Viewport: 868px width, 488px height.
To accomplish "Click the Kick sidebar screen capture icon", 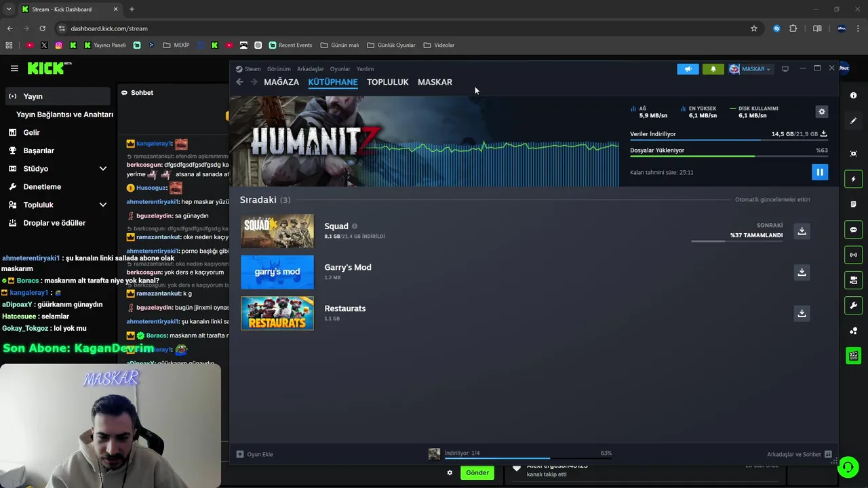I will pyautogui.click(x=854, y=154).
